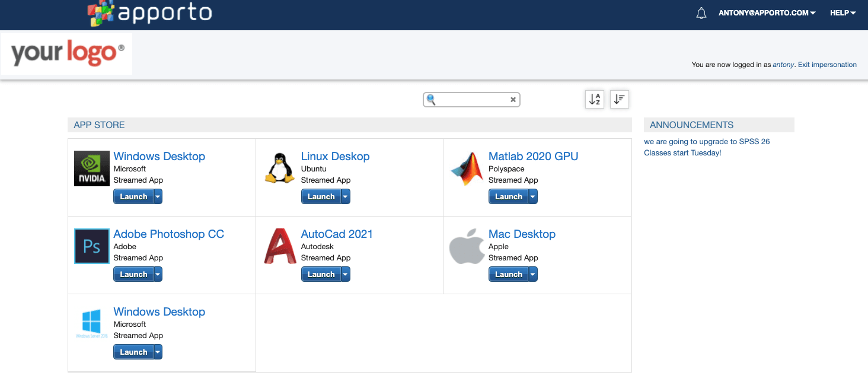This screenshot has height=385, width=868.
Task: Open the HELP menu
Action: [x=843, y=13]
